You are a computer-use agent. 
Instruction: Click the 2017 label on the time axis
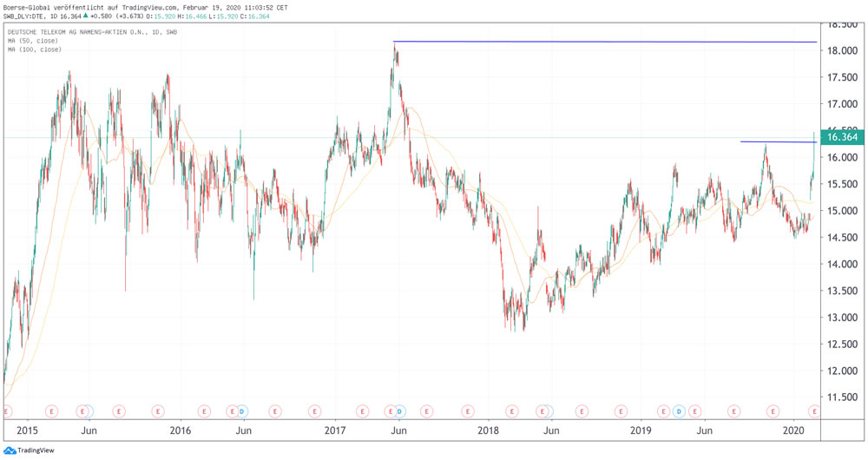(x=335, y=430)
